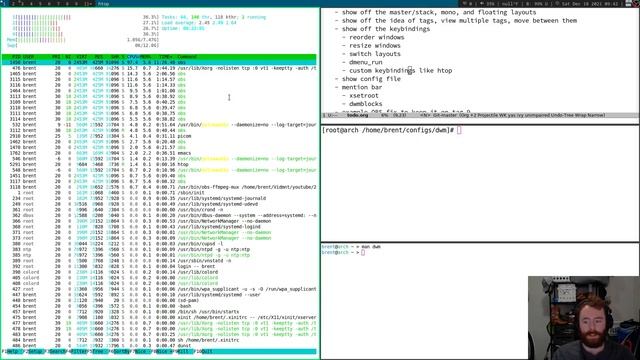
Task: Select the dunst process row in htop
Action: tap(159, 346)
